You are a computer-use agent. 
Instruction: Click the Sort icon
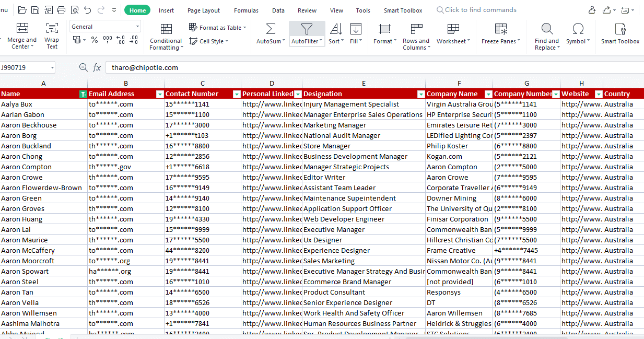[x=336, y=29]
